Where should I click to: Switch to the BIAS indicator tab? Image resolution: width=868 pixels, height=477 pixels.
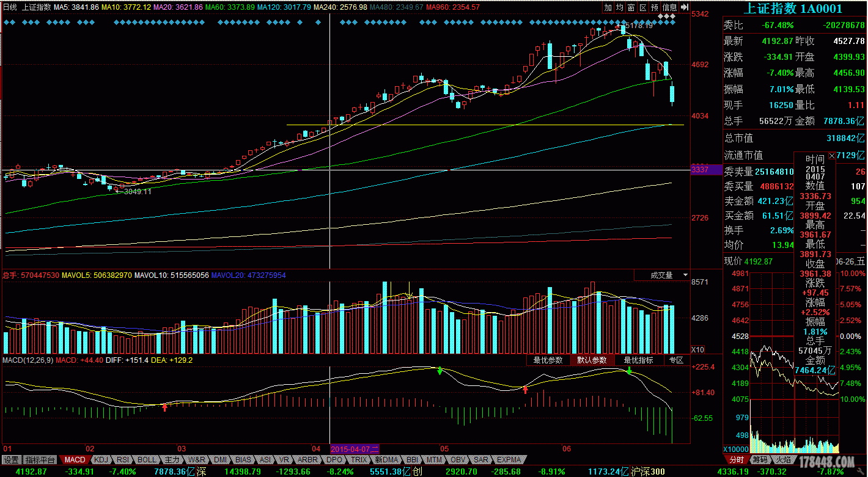(x=243, y=460)
